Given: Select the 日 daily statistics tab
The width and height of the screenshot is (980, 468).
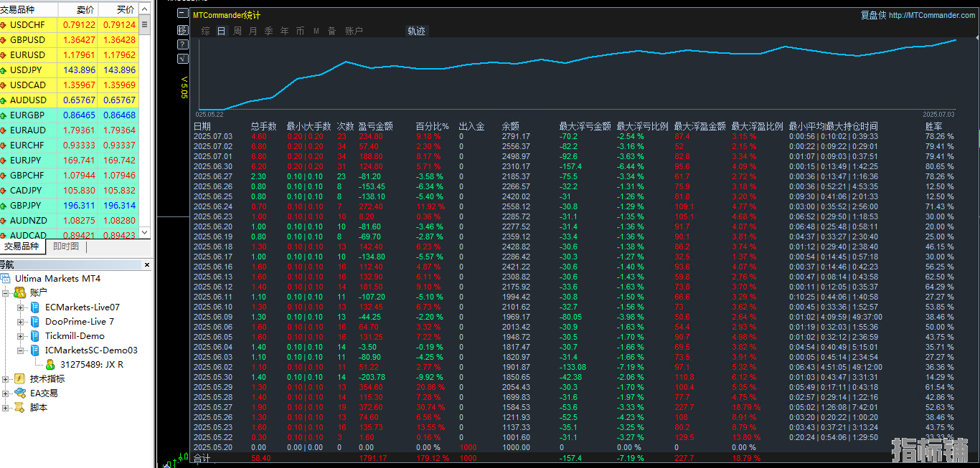Looking at the screenshot, I should pyautogui.click(x=221, y=31).
